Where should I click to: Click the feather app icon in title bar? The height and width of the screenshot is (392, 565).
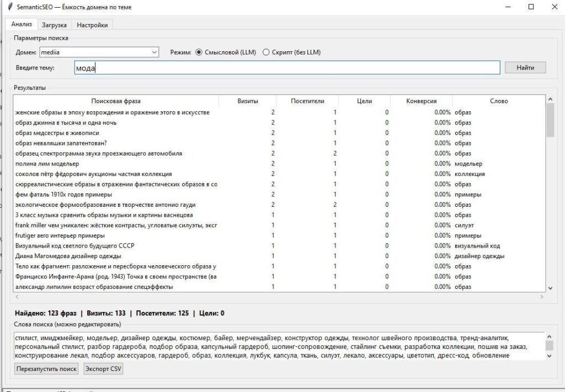10,7
